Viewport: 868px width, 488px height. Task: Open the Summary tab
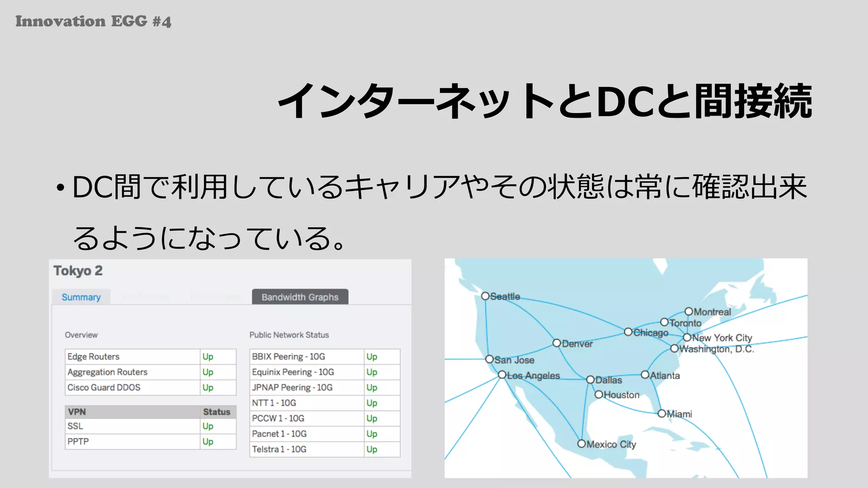point(81,297)
